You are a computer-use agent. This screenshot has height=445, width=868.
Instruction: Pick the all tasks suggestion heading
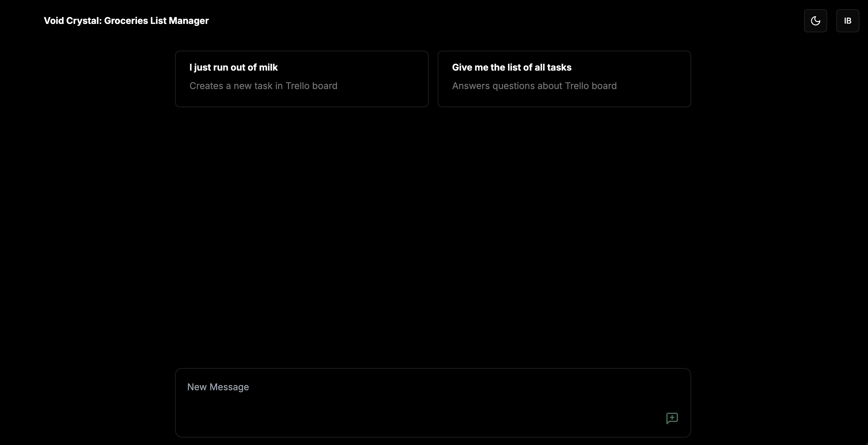click(x=511, y=67)
